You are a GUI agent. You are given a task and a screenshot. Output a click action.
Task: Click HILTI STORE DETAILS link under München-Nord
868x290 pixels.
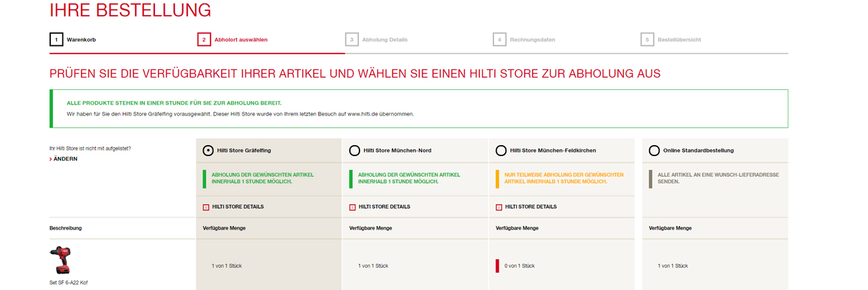pos(384,207)
